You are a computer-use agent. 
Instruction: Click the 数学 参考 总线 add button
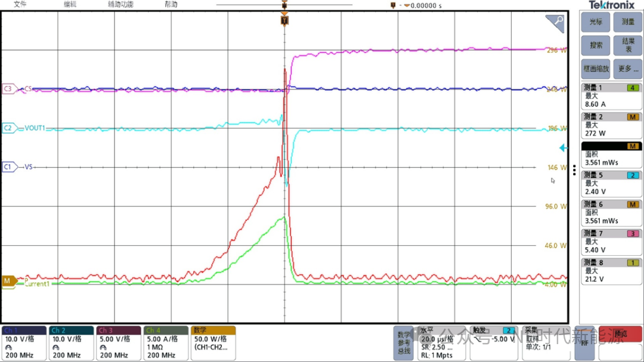pos(404,343)
